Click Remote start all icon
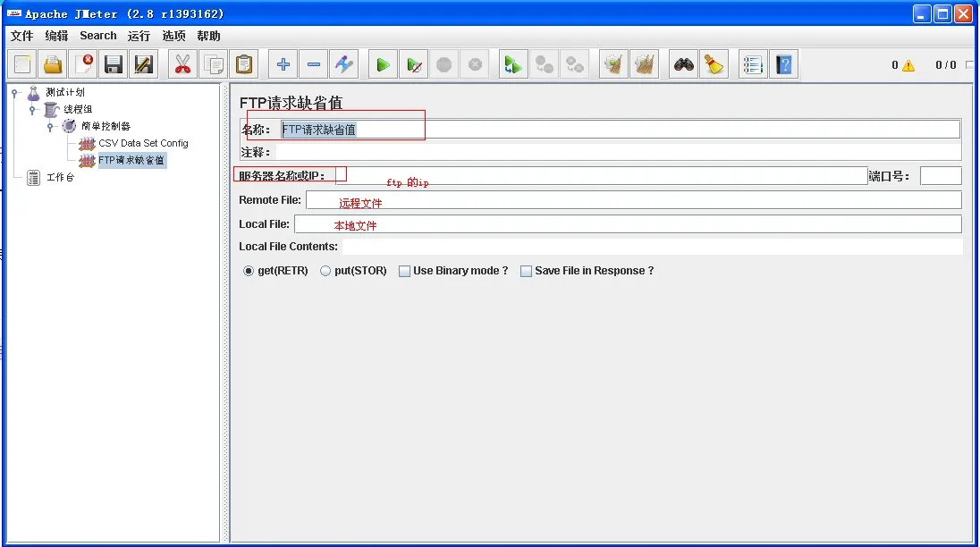The image size is (980, 547). [x=513, y=64]
